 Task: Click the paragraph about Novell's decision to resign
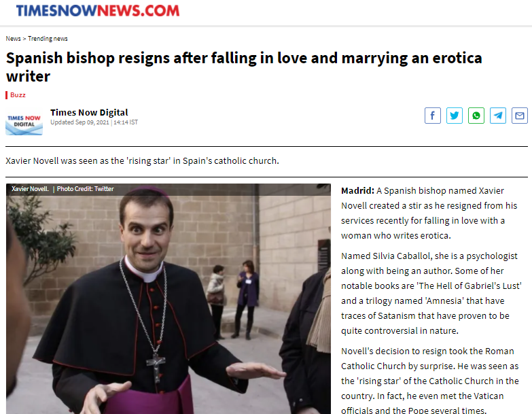tap(430, 380)
